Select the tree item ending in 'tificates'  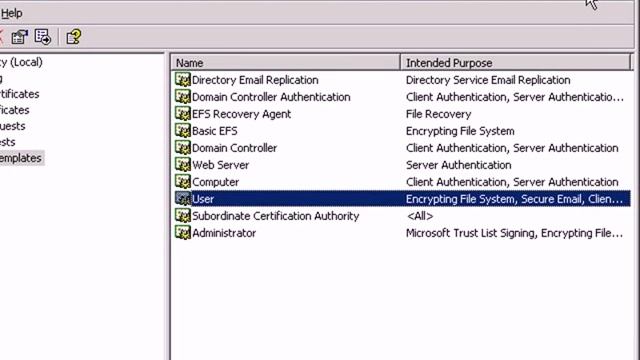click(x=20, y=94)
